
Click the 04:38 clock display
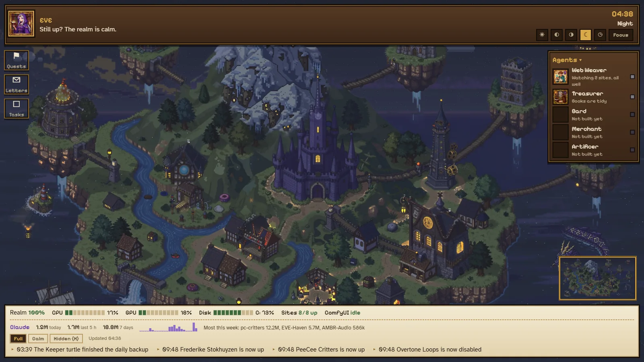click(x=622, y=14)
